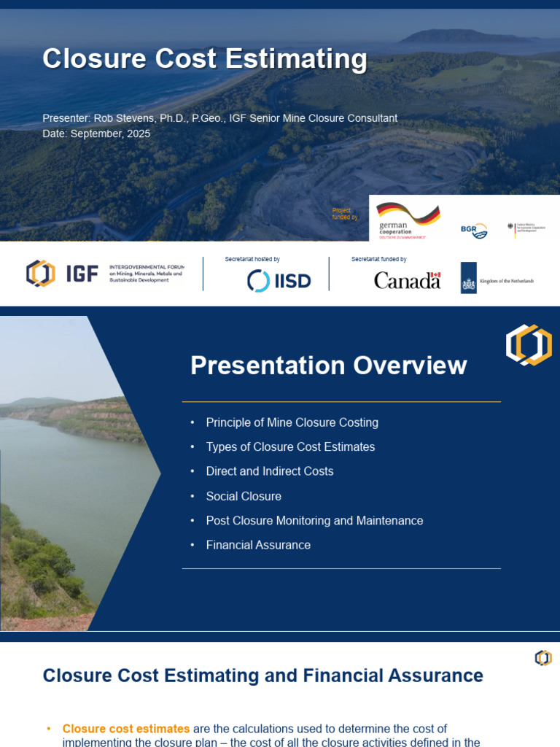Click "Direct and Indirect Costs" bullet
The image size is (560, 747).
pos(270,471)
